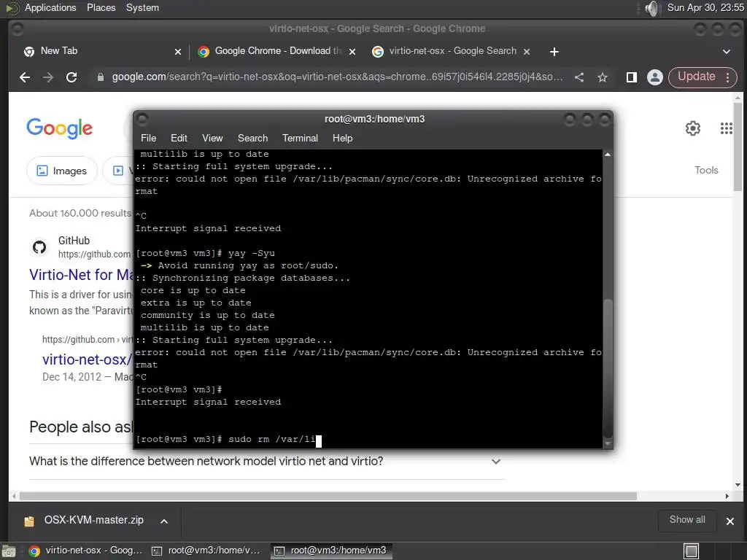
Task: Expand the virtio net difference question
Action: [496, 461]
